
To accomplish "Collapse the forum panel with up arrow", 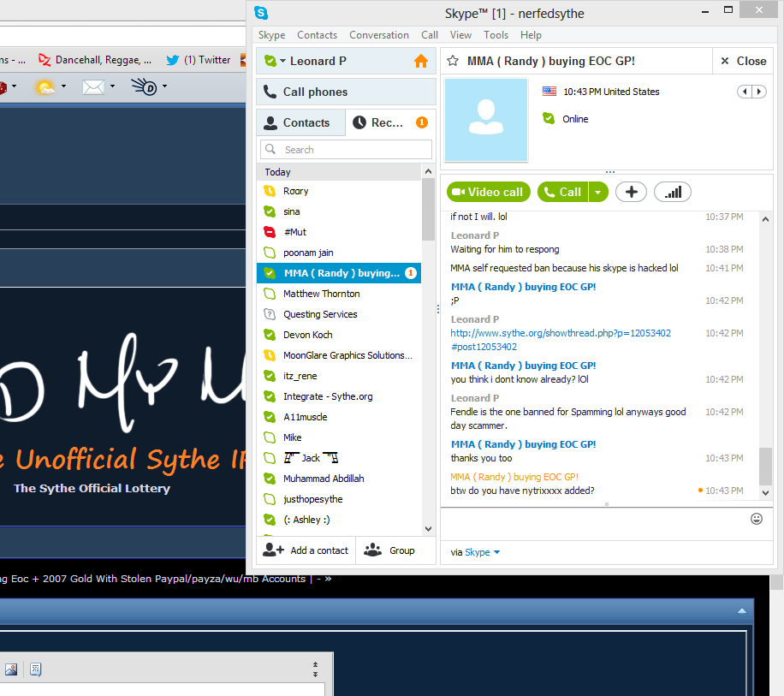I will pyautogui.click(x=742, y=611).
